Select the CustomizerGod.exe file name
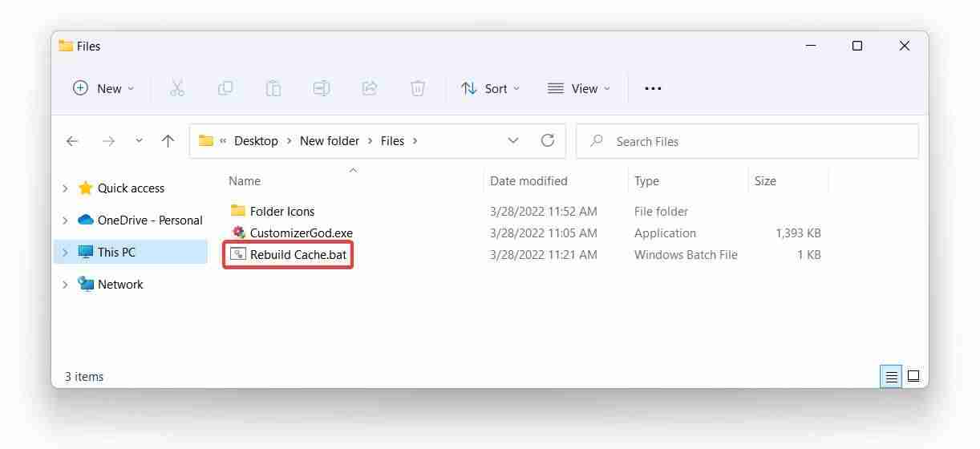Screen dimensions: 980x449 302,233
